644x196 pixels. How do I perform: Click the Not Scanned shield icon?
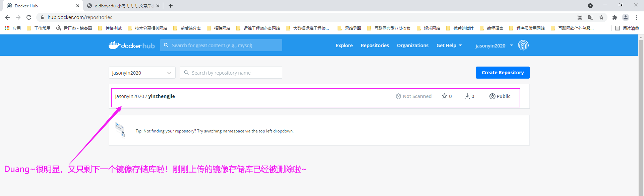pyautogui.click(x=398, y=96)
